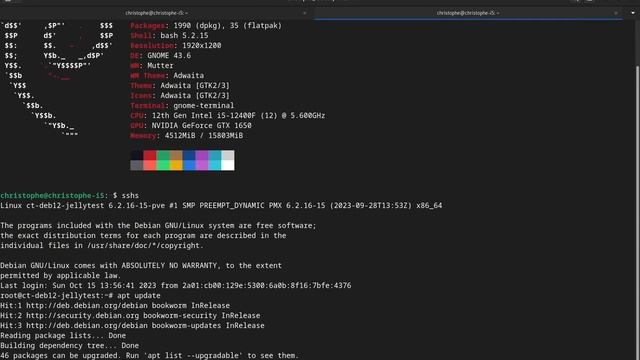The width and height of the screenshot is (640, 360).
Task: Click the 'Last login: Sun Oct 15' line
Action: [x=176, y=286]
